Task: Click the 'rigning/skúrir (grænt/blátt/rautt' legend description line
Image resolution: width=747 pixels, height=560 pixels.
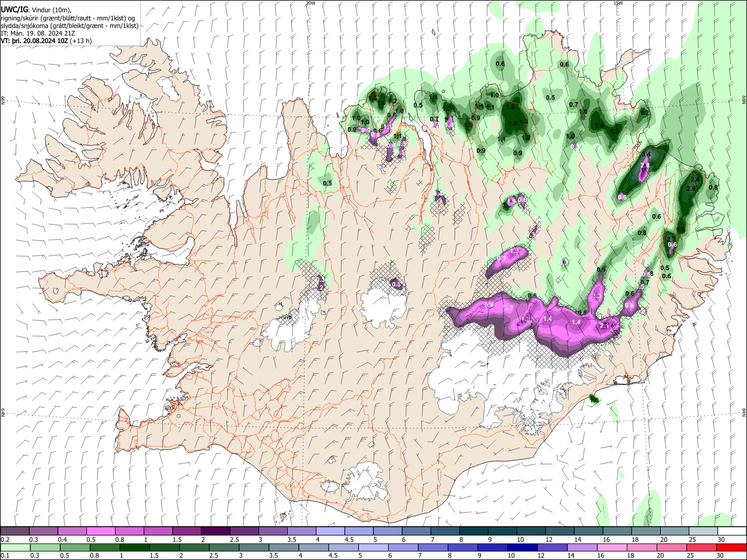Action: [x=68, y=17]
